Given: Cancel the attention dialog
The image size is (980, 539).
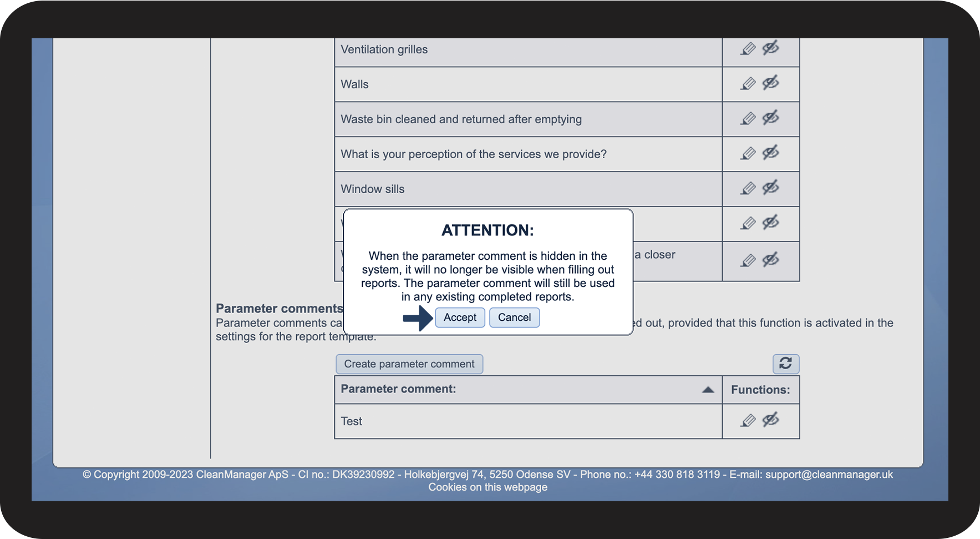Looking at the screenshot, I should [514, 318].
